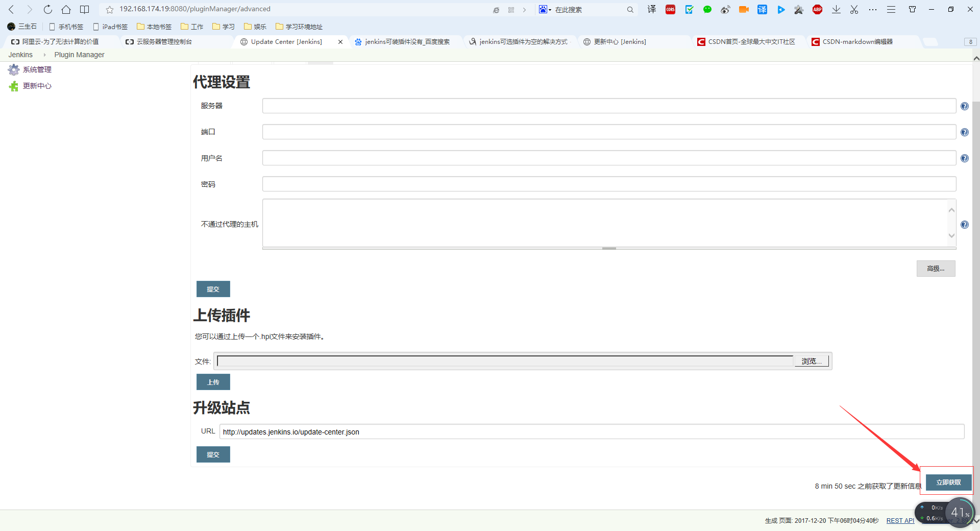Click help icon for 服务器 field
This screenshot has height=531, width=980.
tap(965, 106)
